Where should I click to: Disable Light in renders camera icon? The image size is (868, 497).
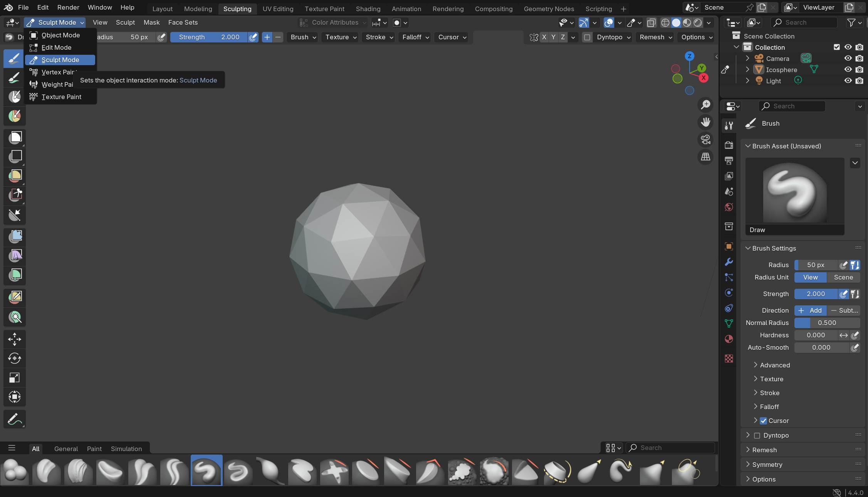click(x=860, y=81)
